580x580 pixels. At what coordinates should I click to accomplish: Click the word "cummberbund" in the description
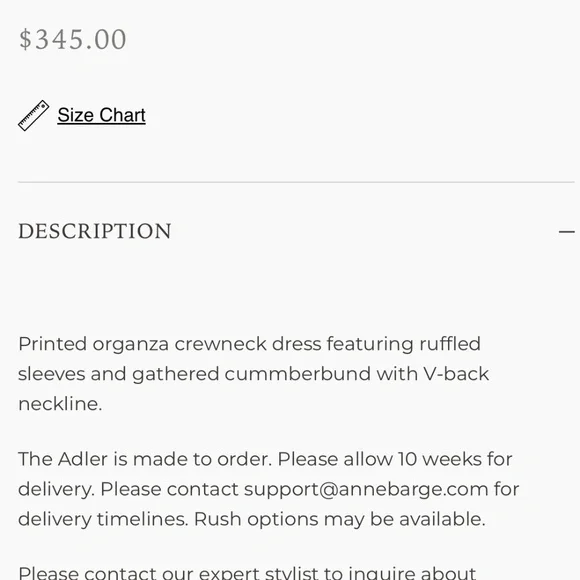(298, 374)
